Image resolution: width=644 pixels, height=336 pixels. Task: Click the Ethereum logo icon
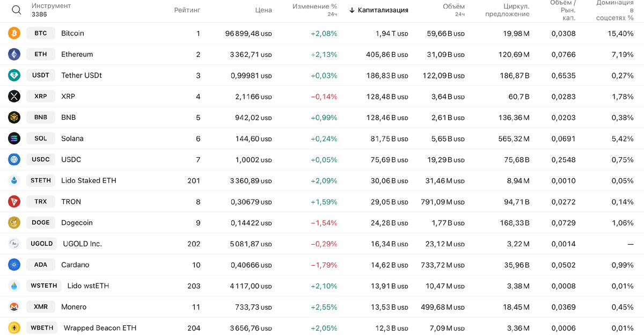(14, 54)
